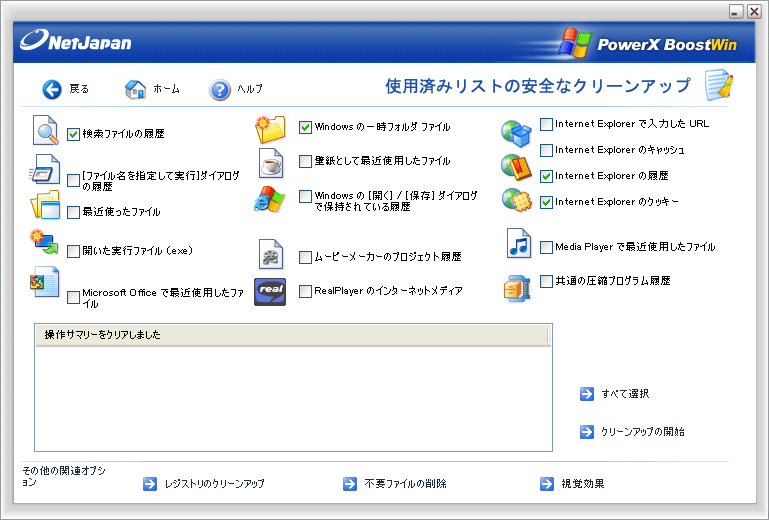Click the arrow icon beside すべて選択
This screenshot has height=520, width=769.
(587, 394)
